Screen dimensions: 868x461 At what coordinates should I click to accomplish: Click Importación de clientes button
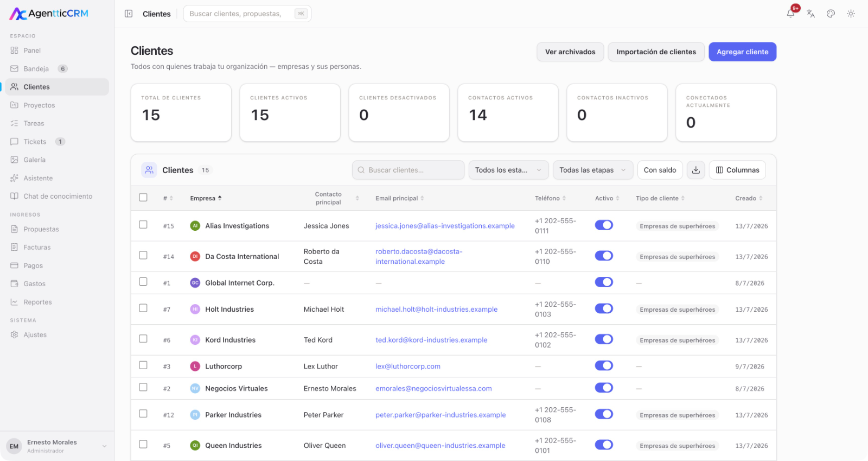tap(656, 52)
